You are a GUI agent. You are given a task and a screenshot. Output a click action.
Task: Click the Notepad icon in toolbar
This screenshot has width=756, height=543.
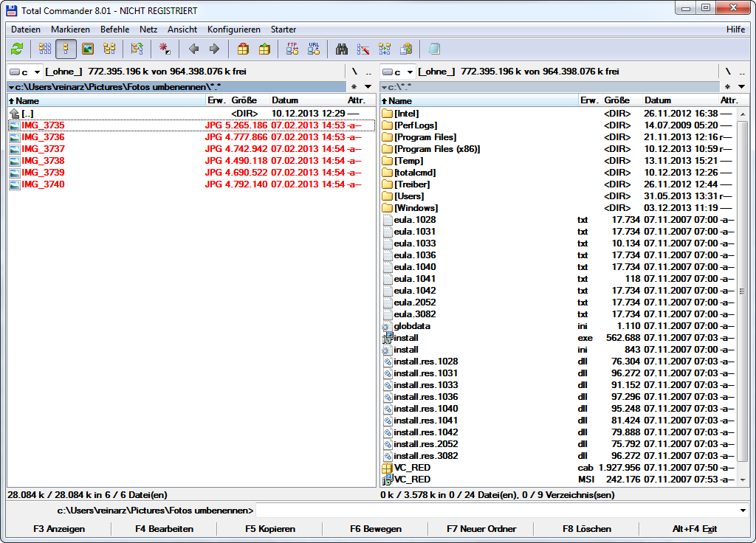click(434, 49)
